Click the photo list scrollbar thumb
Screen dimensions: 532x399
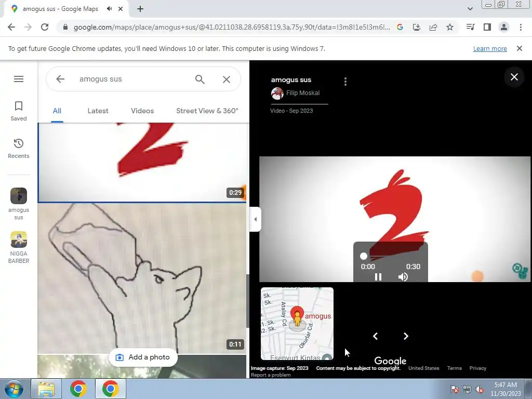coord(248,301)
